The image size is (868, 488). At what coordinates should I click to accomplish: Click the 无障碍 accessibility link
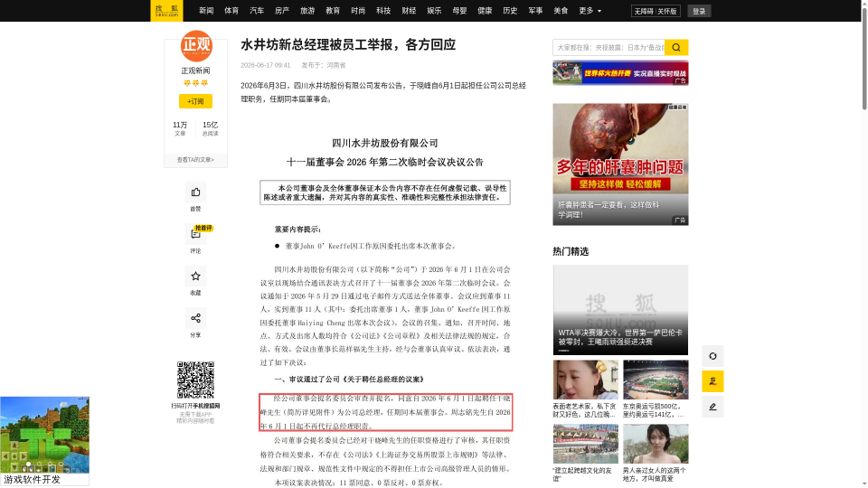tap(643, 11)
